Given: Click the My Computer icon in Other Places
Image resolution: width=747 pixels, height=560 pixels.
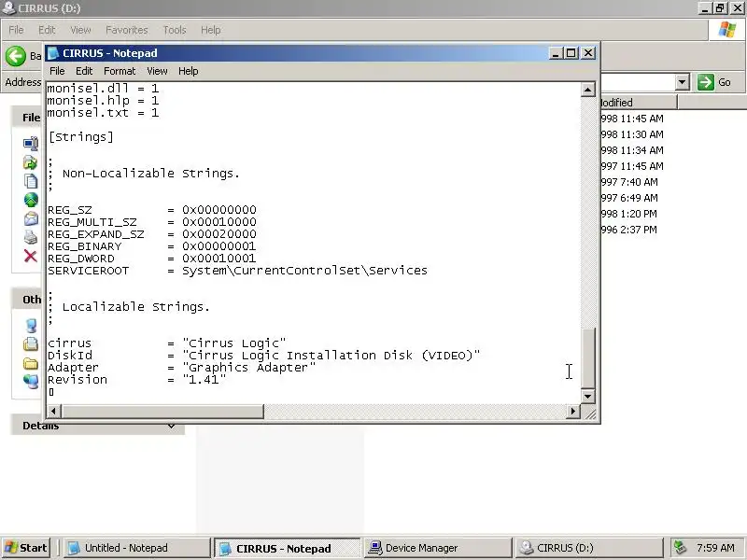Looking at the screenshot, I should [32, 326].
